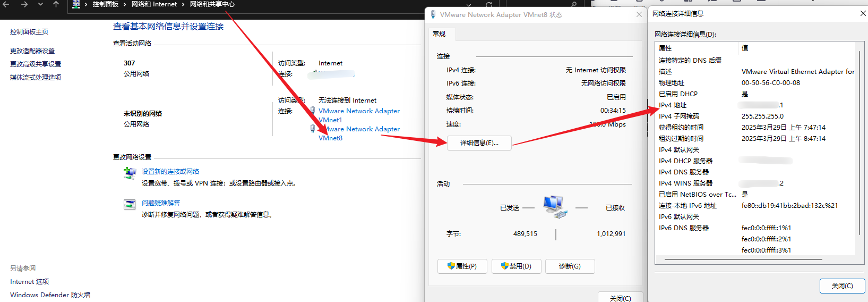Open 控制面板主页 in the sidebar
The height and width of the screenshot is (302, 868).
point(29,32)
